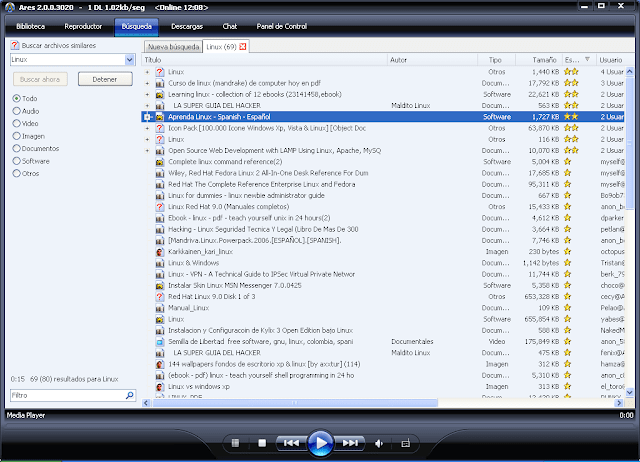Sort by the Tipo column header
640x462 pixels.
click(x=496, y=60)
